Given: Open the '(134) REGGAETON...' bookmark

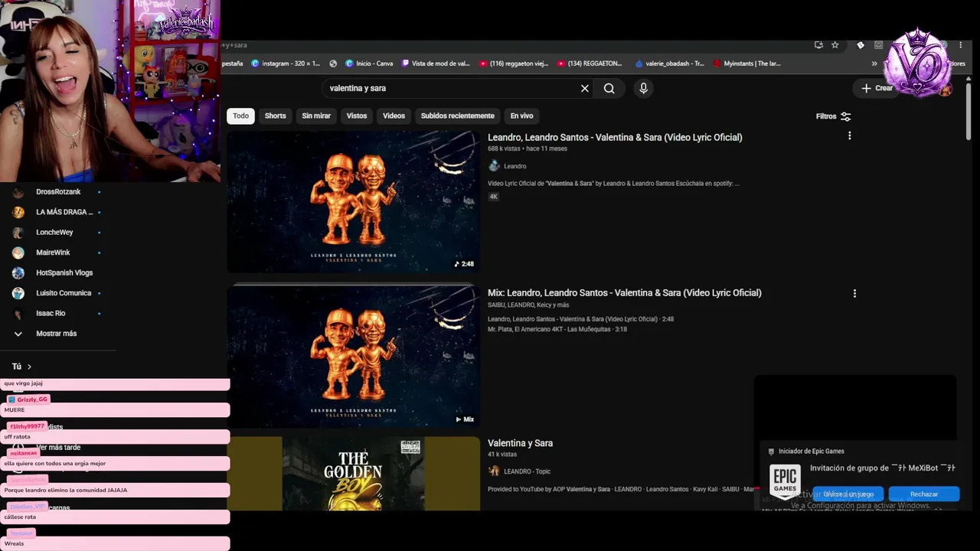Looking at the screenshot, I should (x=590, y=64).
